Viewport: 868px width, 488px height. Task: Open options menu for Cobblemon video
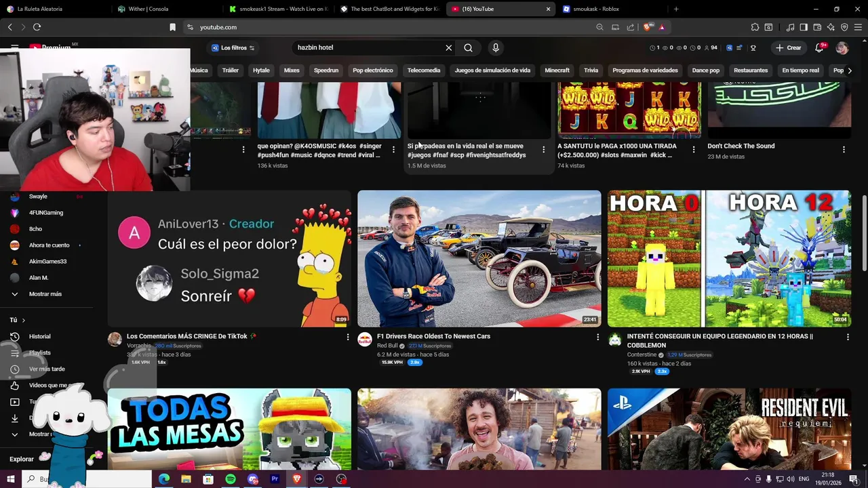tap(848, 337)
